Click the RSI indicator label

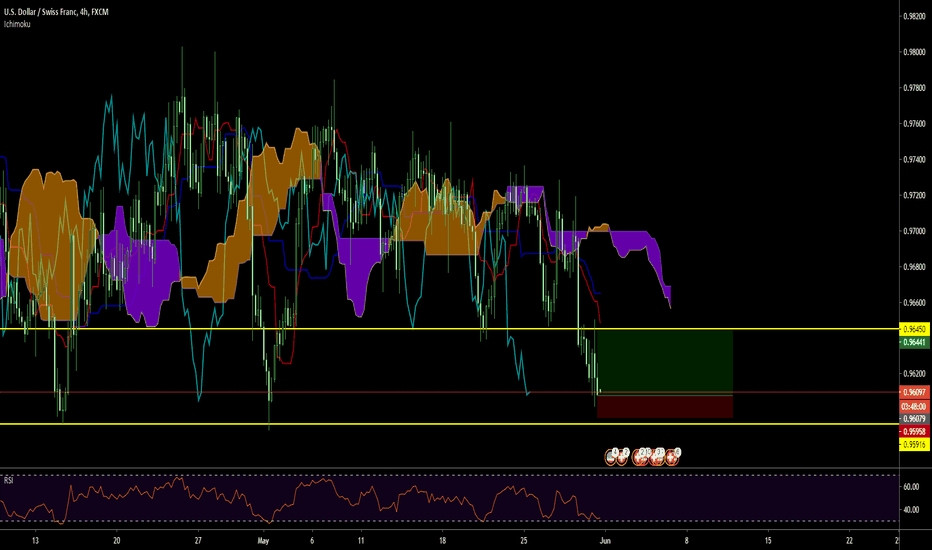(x=8, y=480)
